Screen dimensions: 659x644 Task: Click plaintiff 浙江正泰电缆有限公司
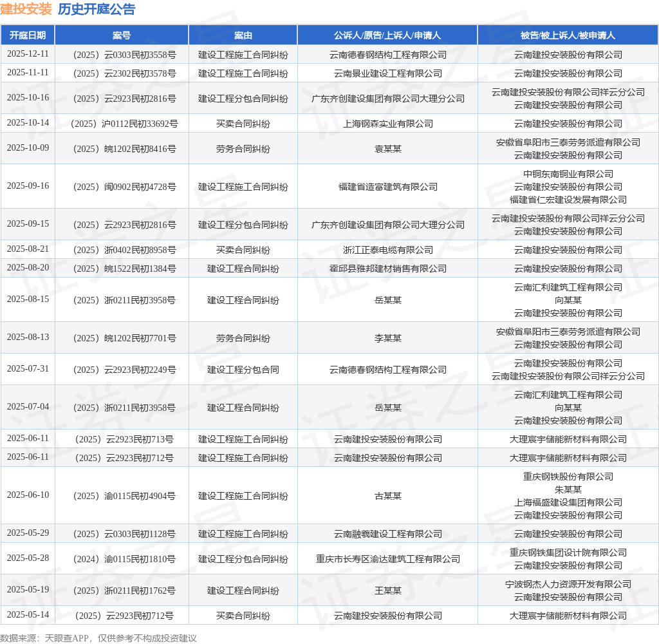(388, 250)
